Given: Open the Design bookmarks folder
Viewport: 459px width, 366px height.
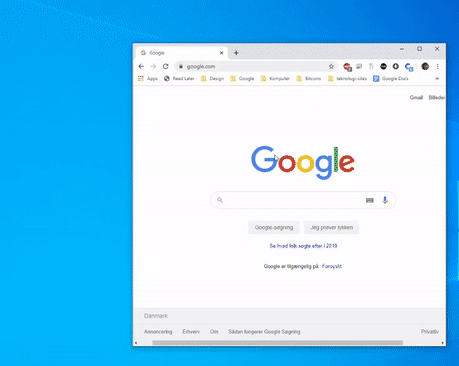Looking at the screenshot, I should coord(212,79).
